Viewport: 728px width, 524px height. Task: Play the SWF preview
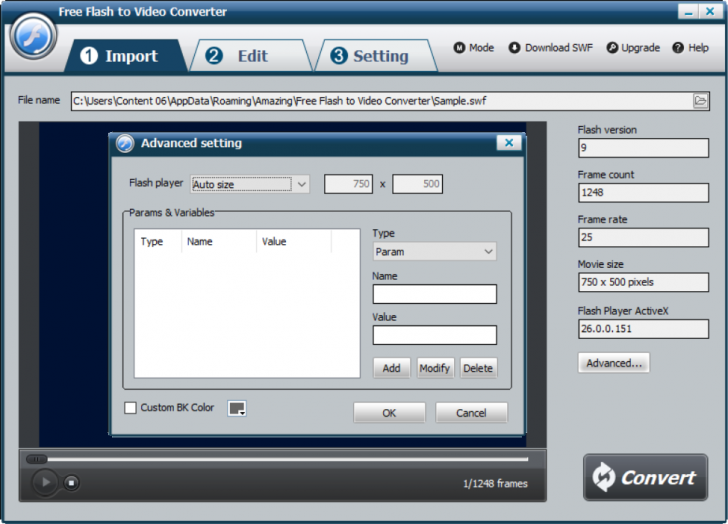[x=45, y=482]
